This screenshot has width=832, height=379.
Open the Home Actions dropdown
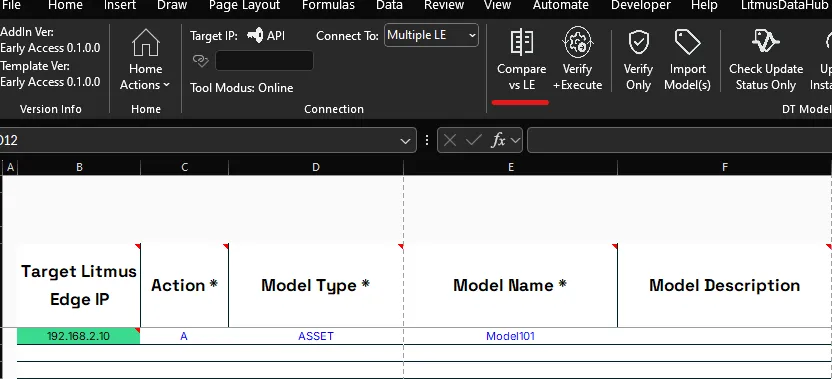pyautogui.click(x=145, y=77)
